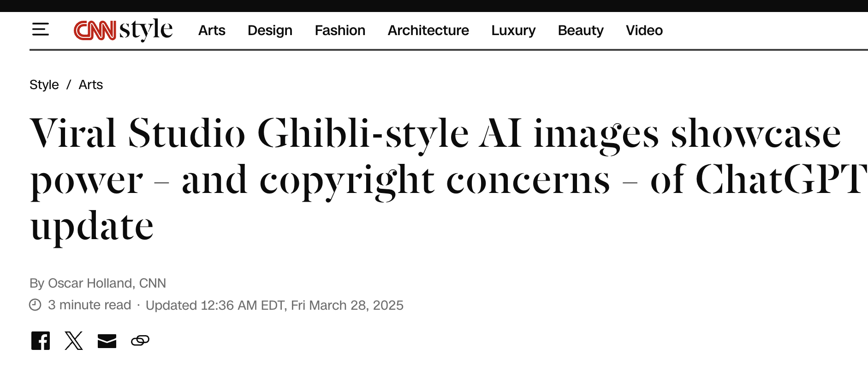868x385 pixels.
Task: Share article on X
Action: (74, 341)
